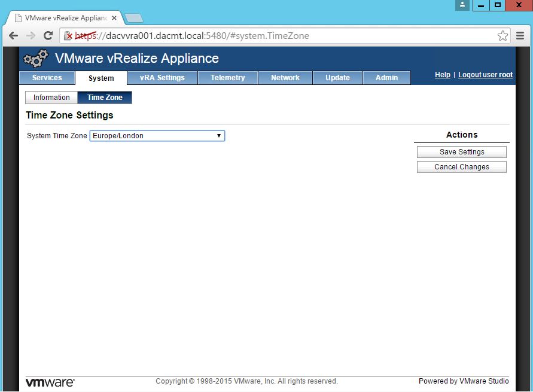Switch to vRA Settings tab
533x392 pixels.
tap(162, 78)
